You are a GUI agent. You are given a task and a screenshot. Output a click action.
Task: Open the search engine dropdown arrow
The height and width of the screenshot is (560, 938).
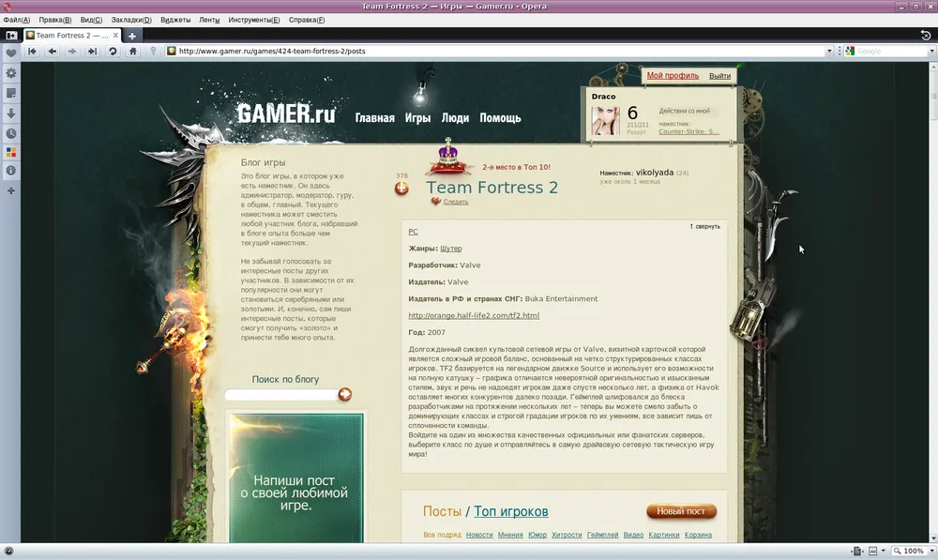point(931,52)
